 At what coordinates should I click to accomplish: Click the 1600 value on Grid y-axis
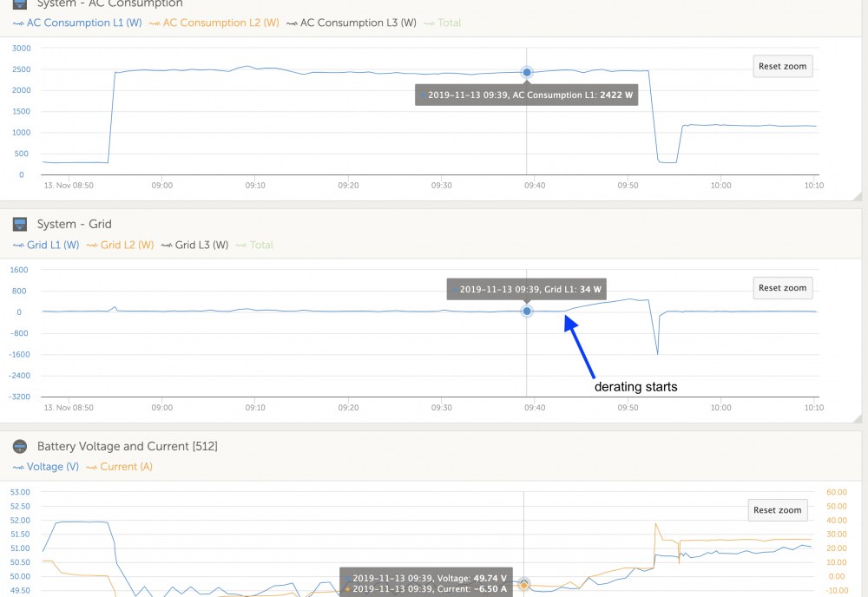(19, 270)
